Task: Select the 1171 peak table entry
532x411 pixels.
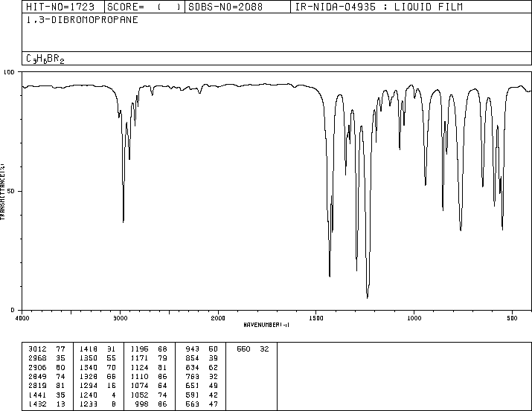Action: [x=149, y=358]
